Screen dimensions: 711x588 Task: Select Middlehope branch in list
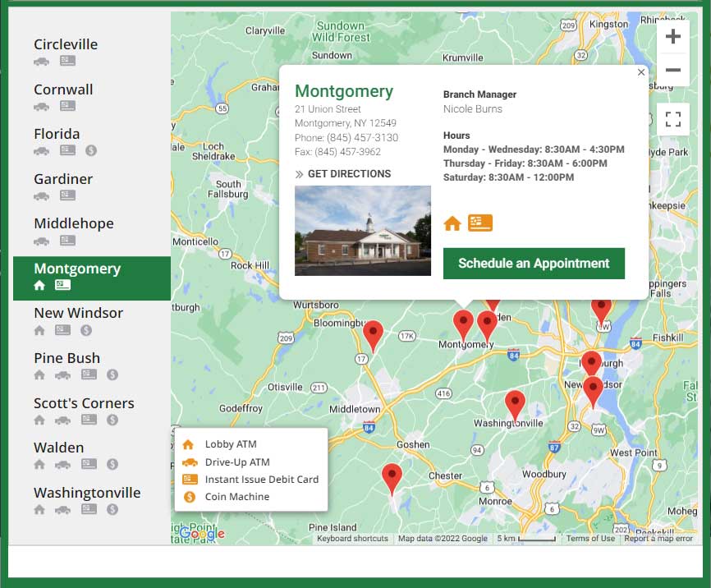74,223
